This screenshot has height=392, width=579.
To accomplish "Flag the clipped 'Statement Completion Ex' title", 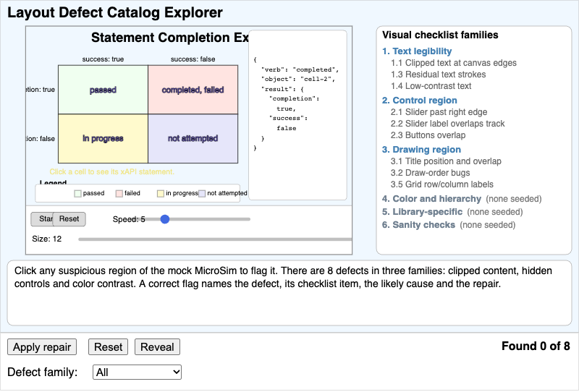I will pos(170,38).
